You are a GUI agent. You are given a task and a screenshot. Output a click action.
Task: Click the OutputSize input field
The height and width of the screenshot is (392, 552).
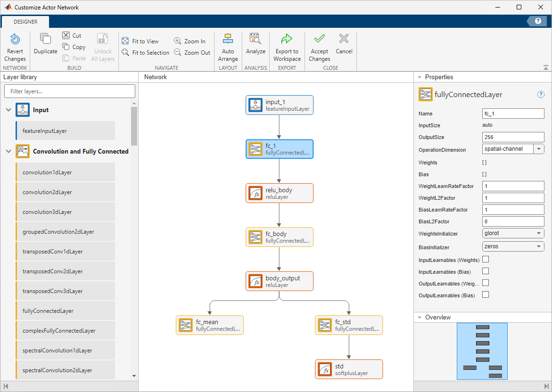pos(513,137)
